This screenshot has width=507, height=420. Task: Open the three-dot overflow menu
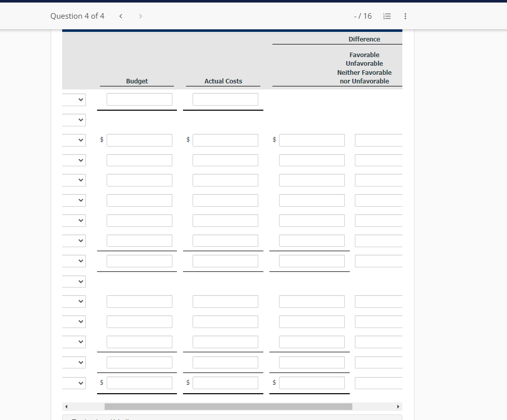[404, 16]
